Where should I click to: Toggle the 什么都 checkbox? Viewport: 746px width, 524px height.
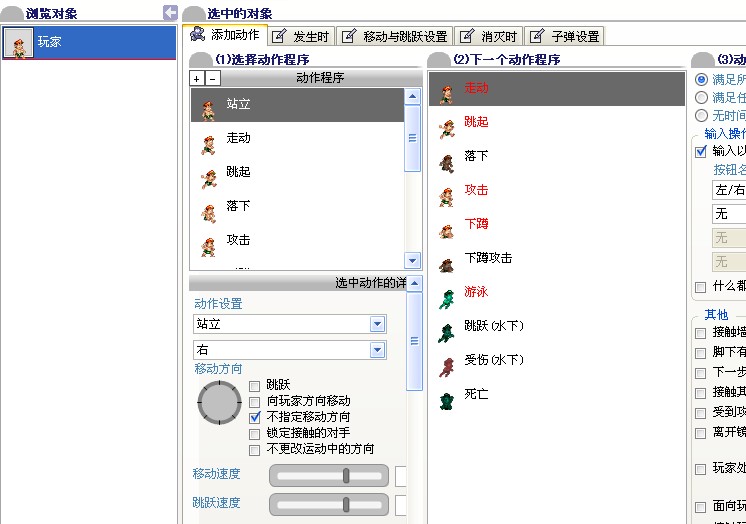click(700, 287)
